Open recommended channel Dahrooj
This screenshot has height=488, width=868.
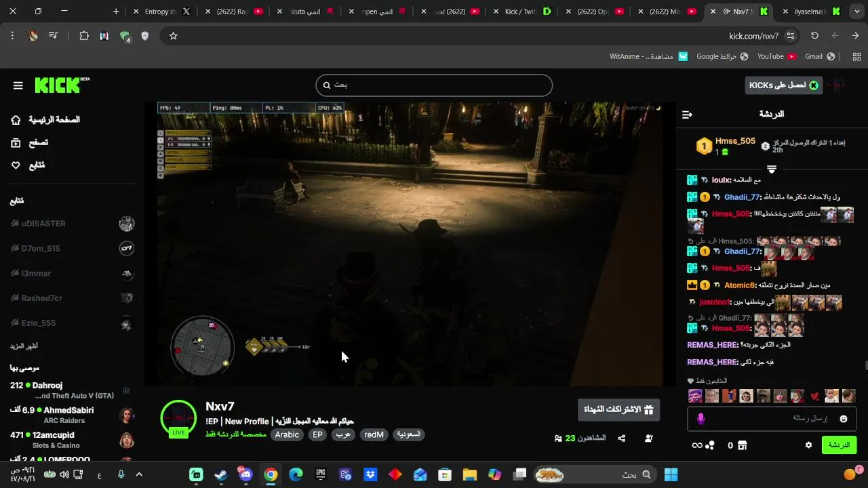coord(72,390)
